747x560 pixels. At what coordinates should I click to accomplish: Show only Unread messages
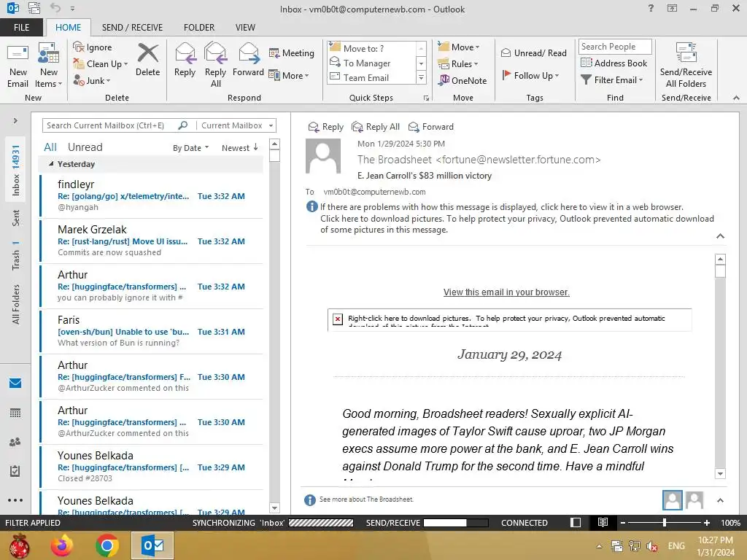point(85,147)
